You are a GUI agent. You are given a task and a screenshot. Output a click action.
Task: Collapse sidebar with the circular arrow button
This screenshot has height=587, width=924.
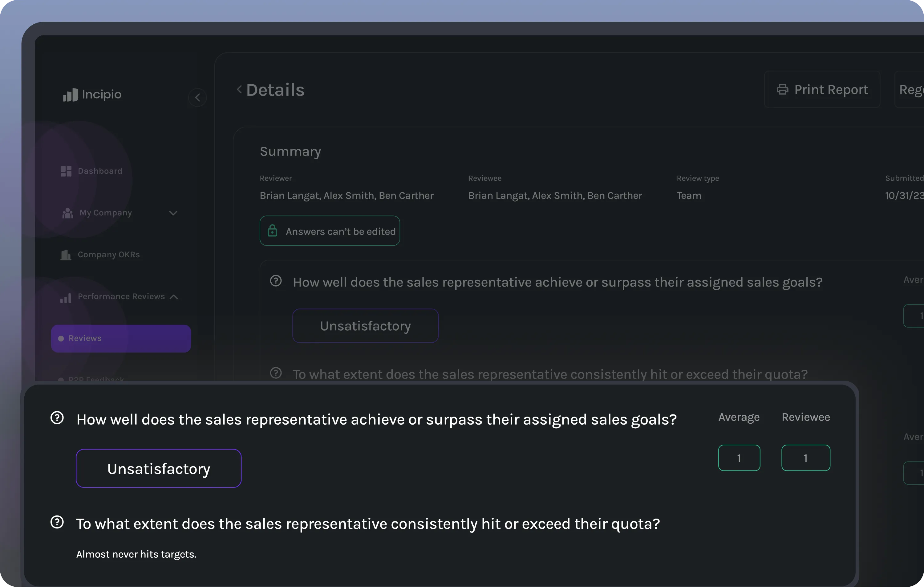point(197,97)
